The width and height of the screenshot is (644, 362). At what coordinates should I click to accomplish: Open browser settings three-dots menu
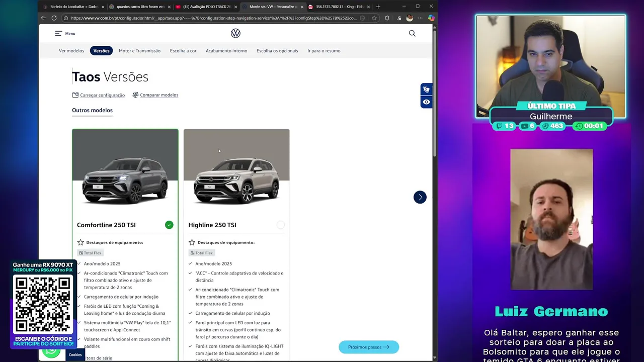[420, 18]
